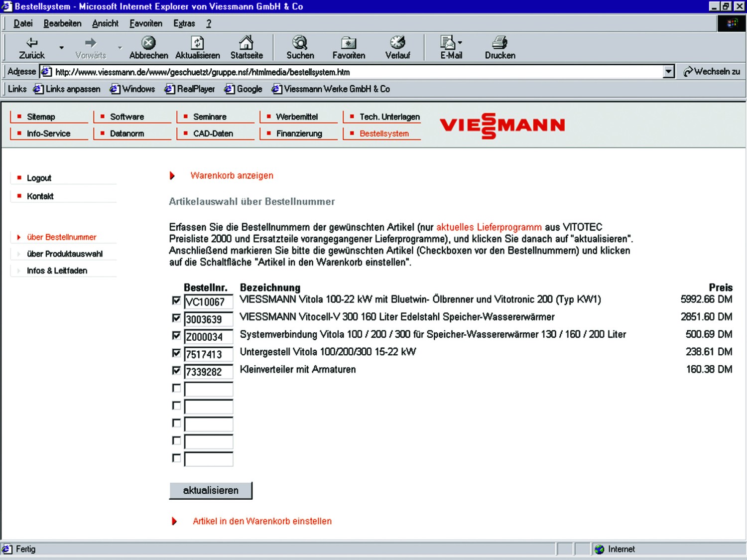The image size is (747, 560).
Task: Open the Favoriten toolbar icon
Action: point(349,48)
